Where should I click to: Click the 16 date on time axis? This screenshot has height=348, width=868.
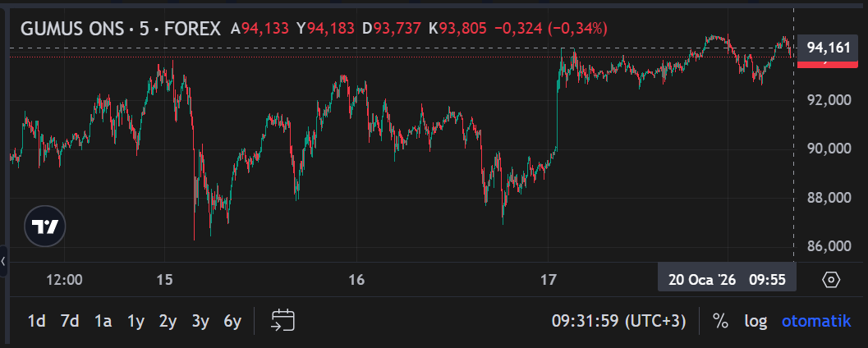[x=356, y=280]
